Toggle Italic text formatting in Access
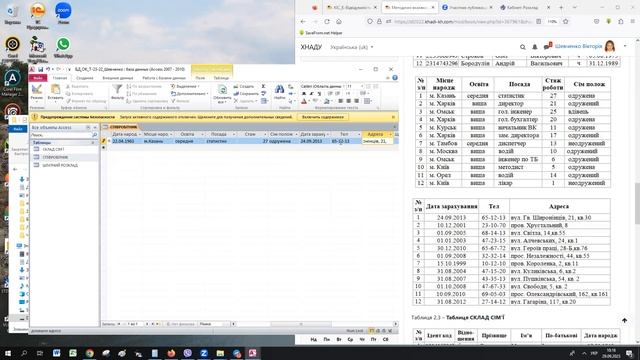 click(x=311, y=94)
